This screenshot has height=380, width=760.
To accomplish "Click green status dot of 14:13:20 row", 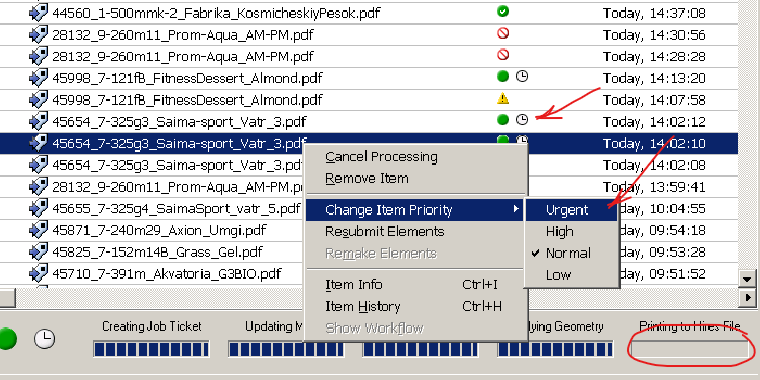I will 503,76.
